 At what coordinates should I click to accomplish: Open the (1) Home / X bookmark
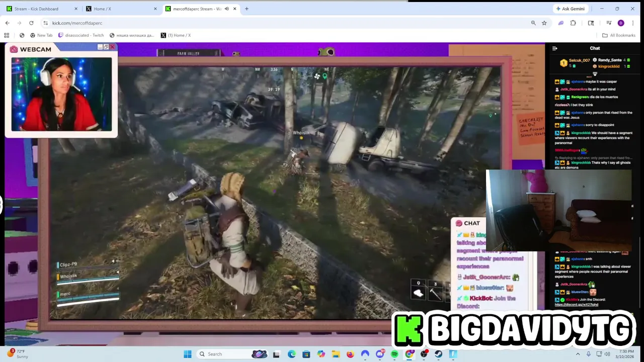tap(176, 35)
